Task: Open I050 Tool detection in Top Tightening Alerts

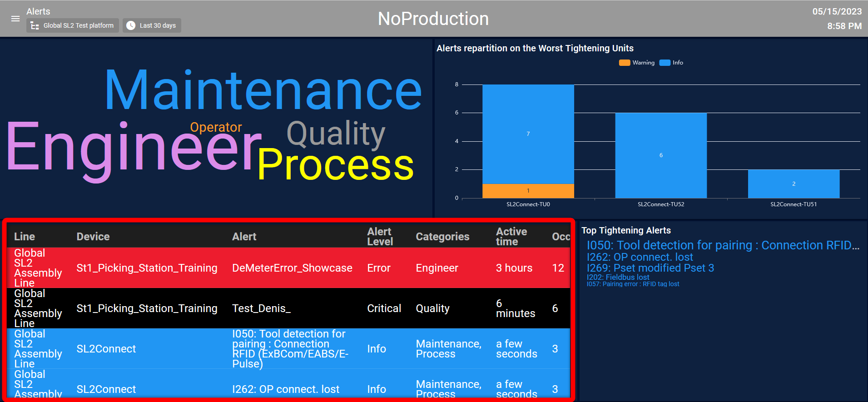Action: click(x=723, y=245)
